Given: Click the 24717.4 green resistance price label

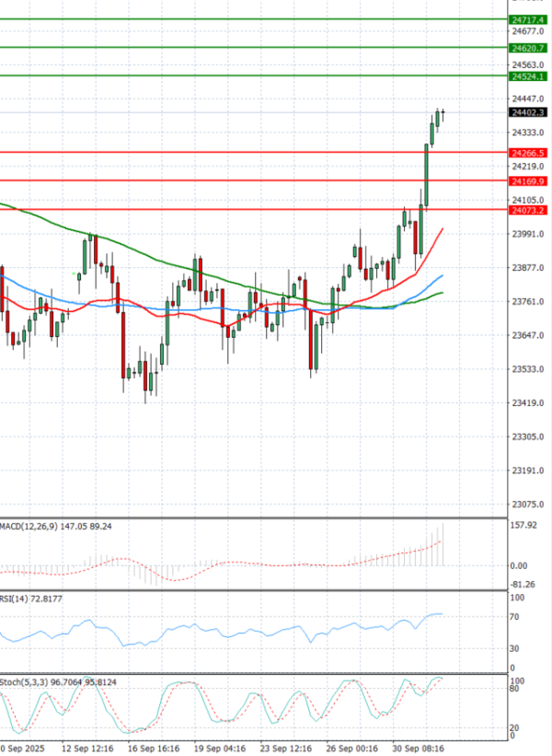Looking at the screenshot, I should (527, 19).
